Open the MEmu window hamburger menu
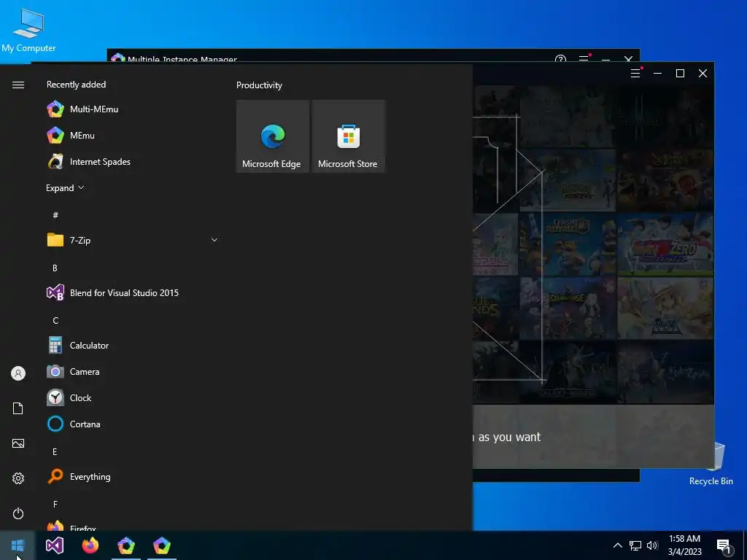This screenshot has height=560, width=747. point(635,73)
